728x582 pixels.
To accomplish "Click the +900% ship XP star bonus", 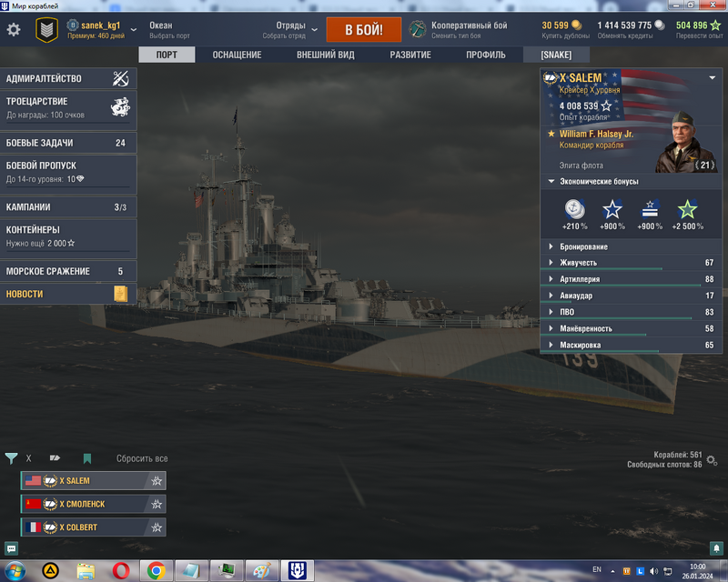I will [612, 210].
